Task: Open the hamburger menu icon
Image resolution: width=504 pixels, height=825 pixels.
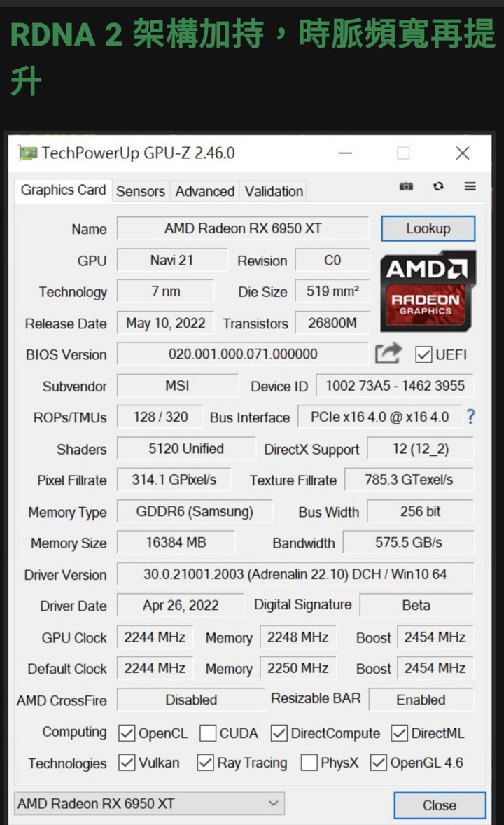Action: click(x=470, y=186)
